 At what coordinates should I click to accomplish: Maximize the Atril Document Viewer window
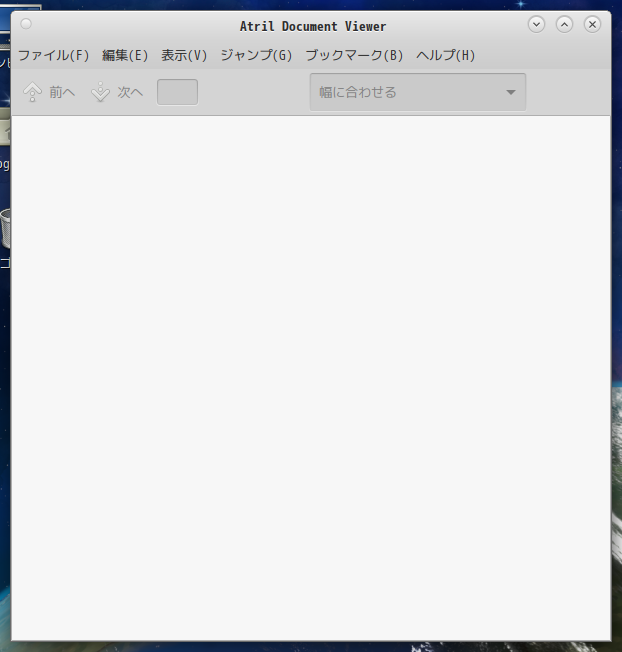pyautogui.click(x=564, y=25)
